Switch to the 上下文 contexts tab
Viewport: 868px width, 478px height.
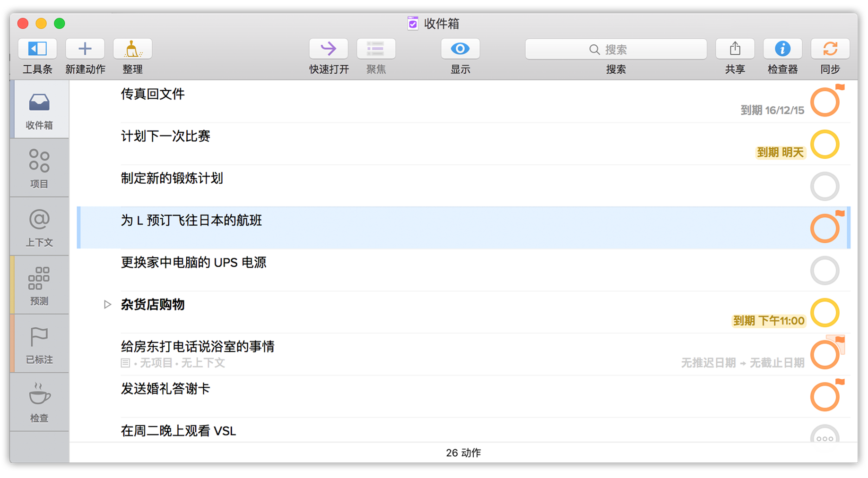coord(40,227)
